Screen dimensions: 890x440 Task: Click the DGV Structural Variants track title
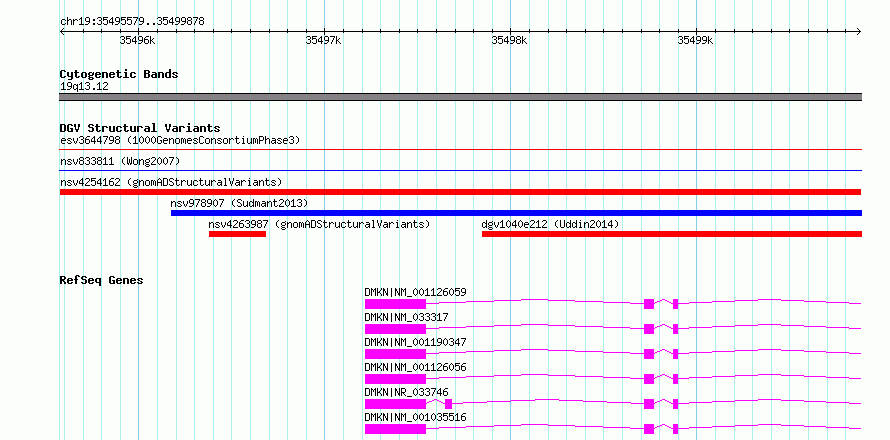pos(140,128)
